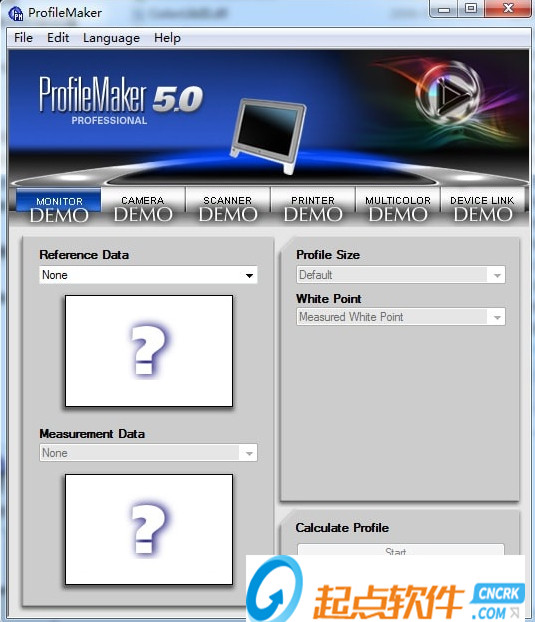Image resolution: width=535 pixels, height=622 pixels.
Task: Close the ProfileMaker window
Action: (508, 8)
